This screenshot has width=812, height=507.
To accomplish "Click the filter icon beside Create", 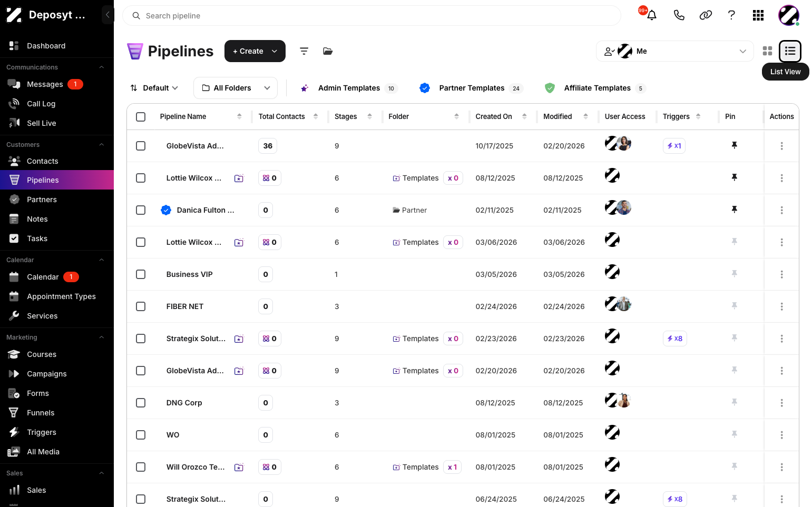I will point(304,51).
